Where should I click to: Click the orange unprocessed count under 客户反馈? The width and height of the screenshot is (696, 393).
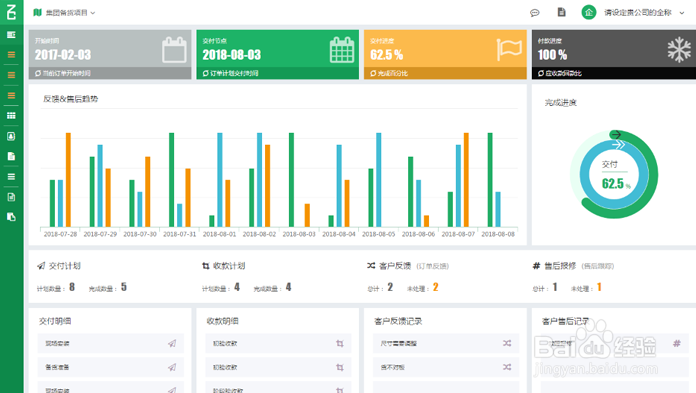(435, 287)
